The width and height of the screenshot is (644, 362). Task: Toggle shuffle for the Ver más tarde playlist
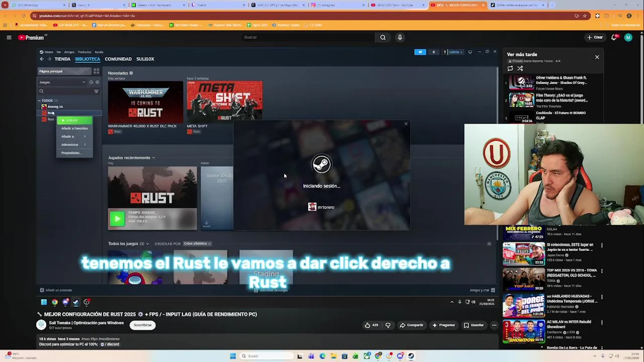520,68
